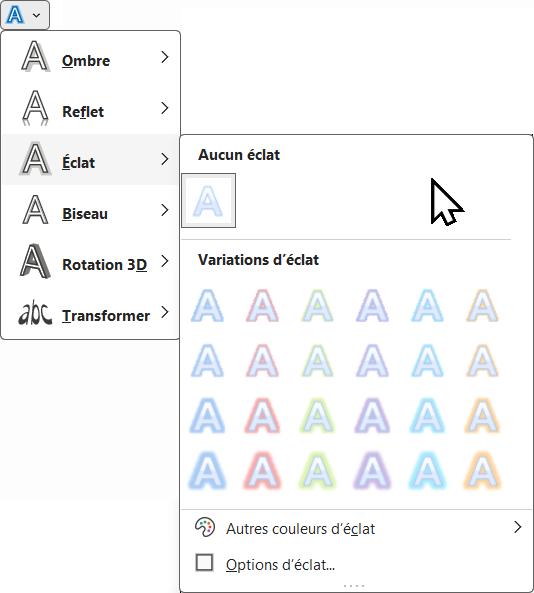Click the Biseau bevel effect icon

(x=35, y=210)
